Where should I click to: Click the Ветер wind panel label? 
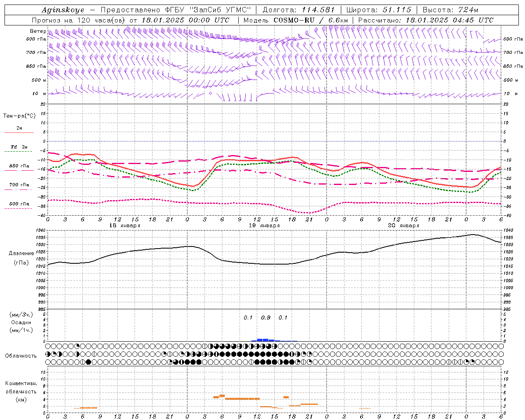click(x=38, y=31)
